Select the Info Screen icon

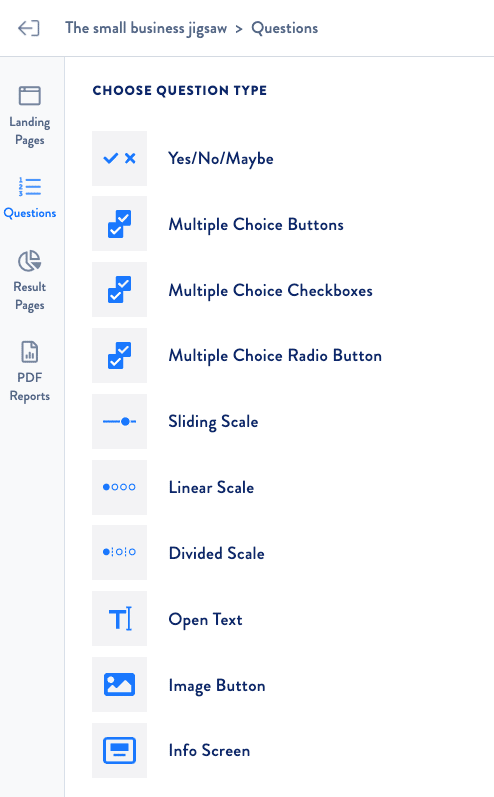coord(119,750)
